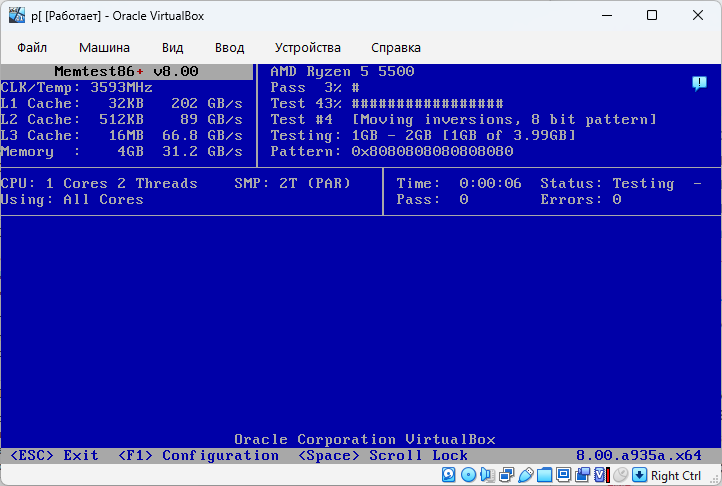The width and height of the screenshot is (722, 486).
Task: Expand the Ввод menu
Action: coord(229,47)
